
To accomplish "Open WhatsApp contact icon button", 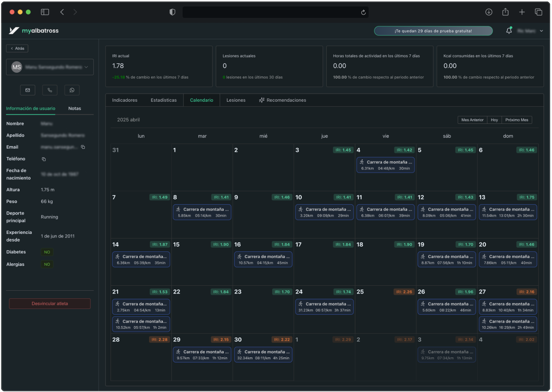I will (x=72, y=90).
